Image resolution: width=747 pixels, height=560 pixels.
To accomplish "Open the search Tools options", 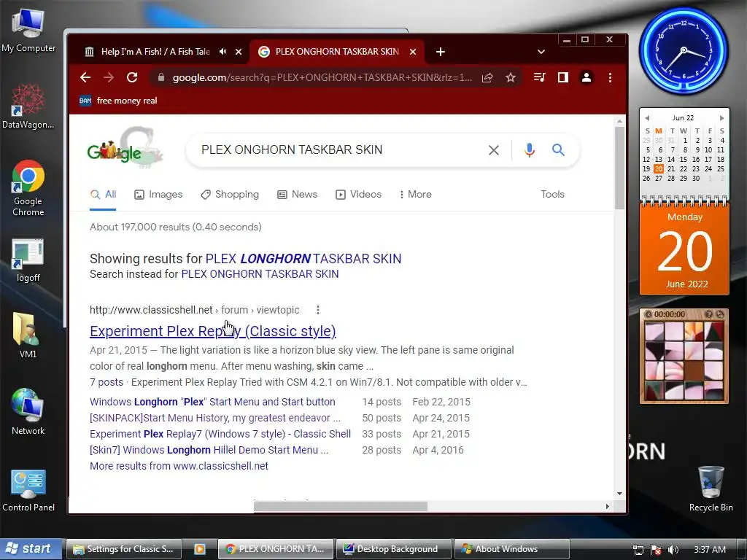I will coord(553,194).
